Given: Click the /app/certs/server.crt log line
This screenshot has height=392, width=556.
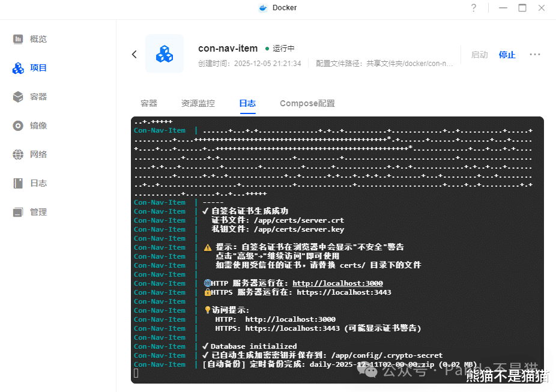Looking at the screenshot, I should 277,220.
